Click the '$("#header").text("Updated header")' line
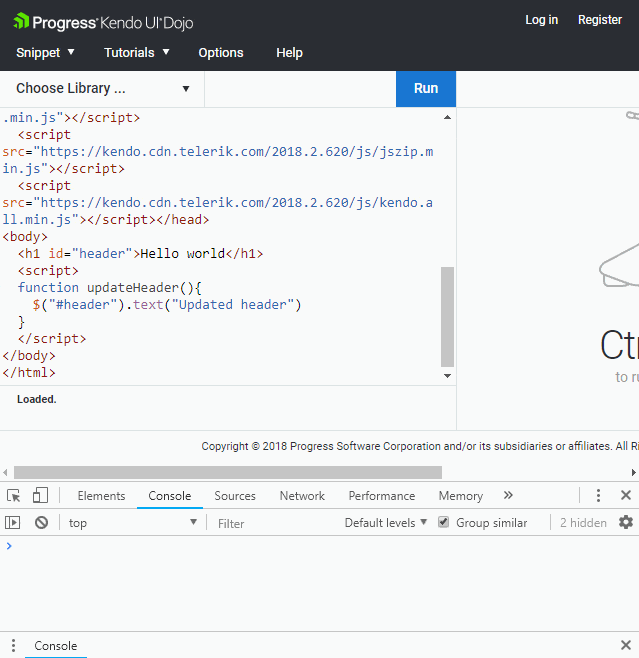Screen dimensions: 639x658 167,305
